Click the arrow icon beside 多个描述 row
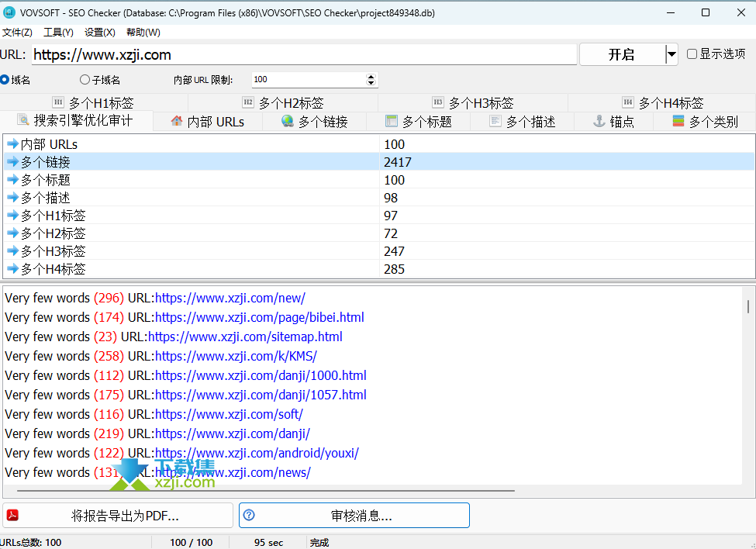Viewport: 756px width, 549px height. coord(12,197)
